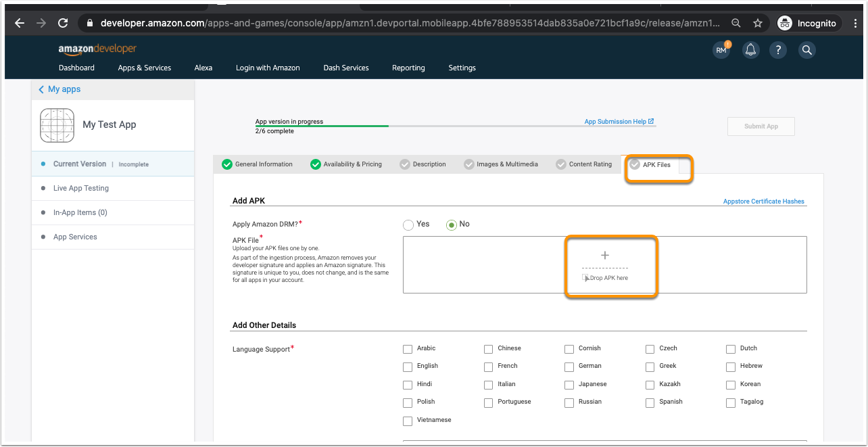
Task: Click My Test App title
Action: tap(110, 124)
